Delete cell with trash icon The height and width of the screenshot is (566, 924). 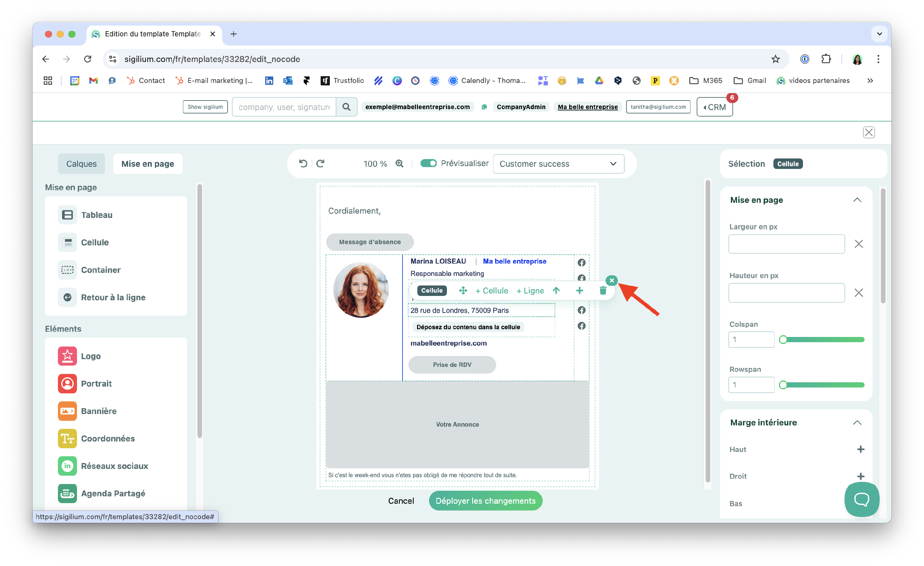(603, 290)
